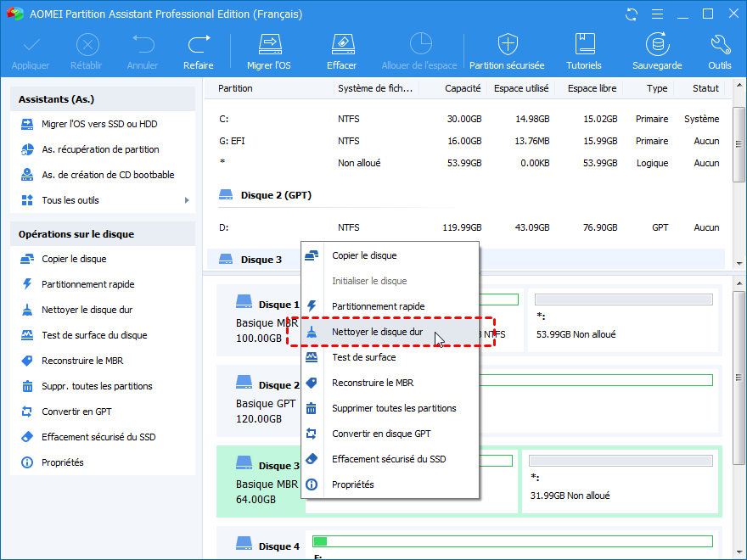Choose Convertir en GPT in sidebar
This screenshot has width=747, height=560.
coord(76,412)
